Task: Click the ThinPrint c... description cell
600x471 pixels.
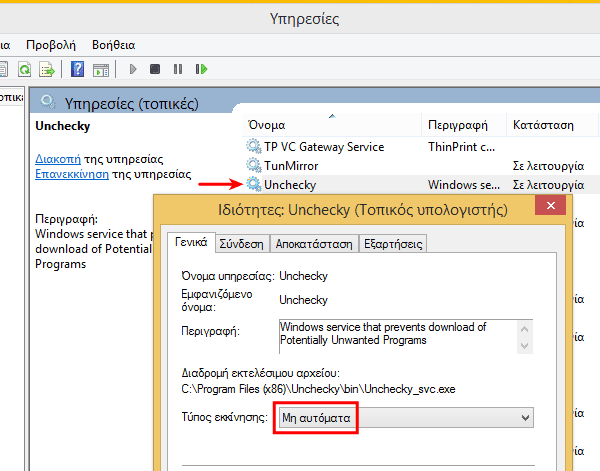Action: pyautogui.click(x=461, y=147)
